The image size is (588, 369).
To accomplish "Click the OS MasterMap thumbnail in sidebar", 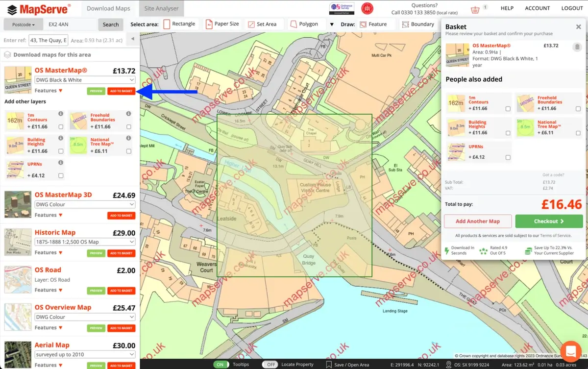I will [x=18, y=80].
